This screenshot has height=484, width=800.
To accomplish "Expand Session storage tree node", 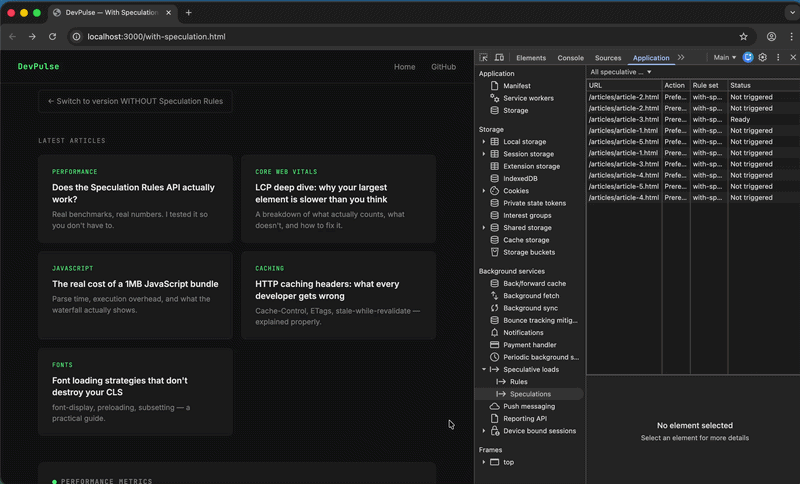I will pos(484,154).
